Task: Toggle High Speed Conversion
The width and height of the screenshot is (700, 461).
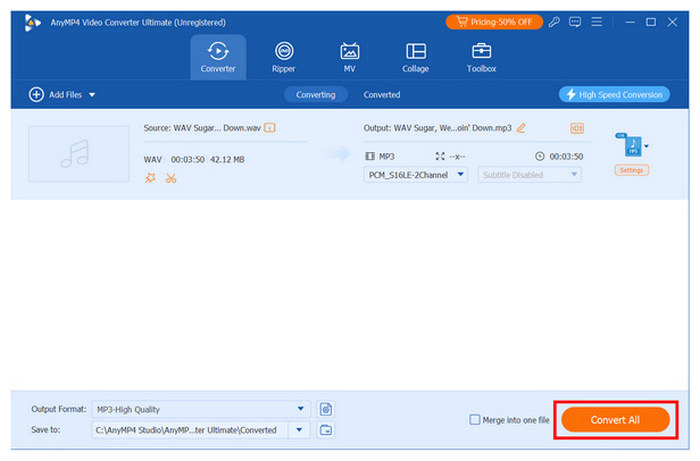Action: click(x=614, y=95)
